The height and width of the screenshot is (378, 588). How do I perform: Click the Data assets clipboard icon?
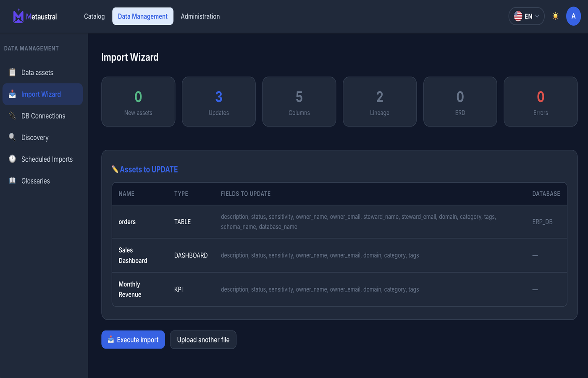click(x=13, y=72)
